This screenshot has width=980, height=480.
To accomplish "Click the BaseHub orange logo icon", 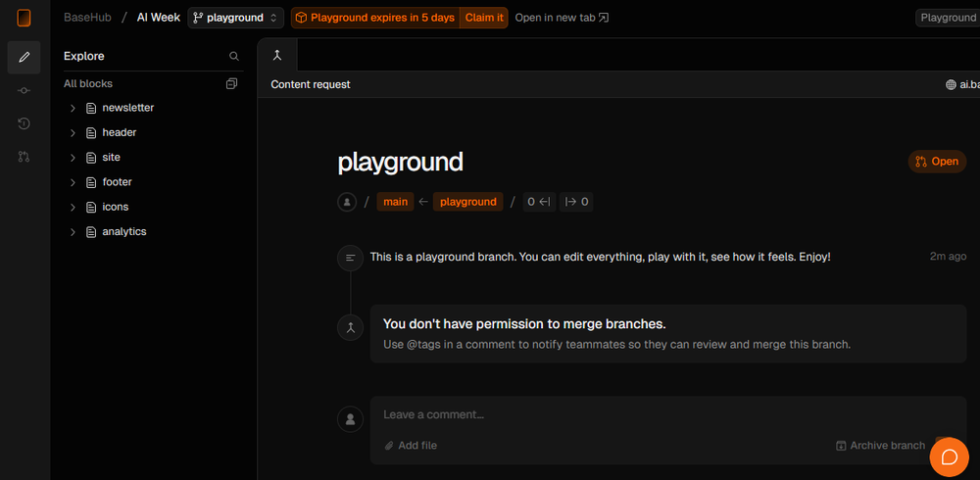I will click(24, 19).
